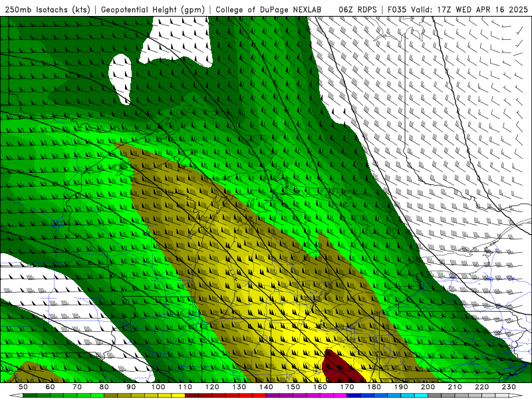The image size is (532, 399).
Task: Pick the dark red swatch starting at 110
Action: click(192, 396)
